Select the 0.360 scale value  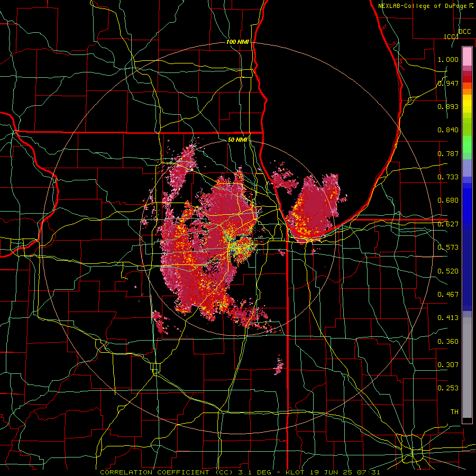pyautogui.click(x=448, y=342)
